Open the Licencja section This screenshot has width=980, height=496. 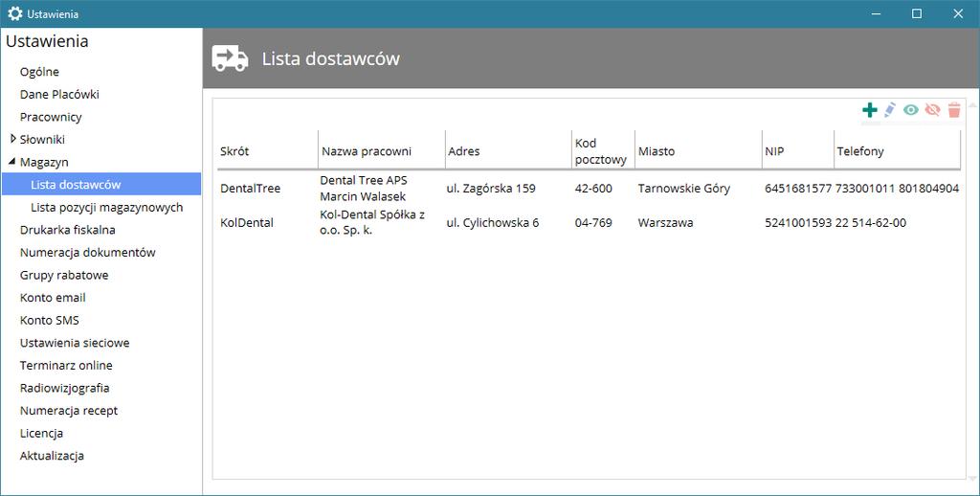[41, 433]
